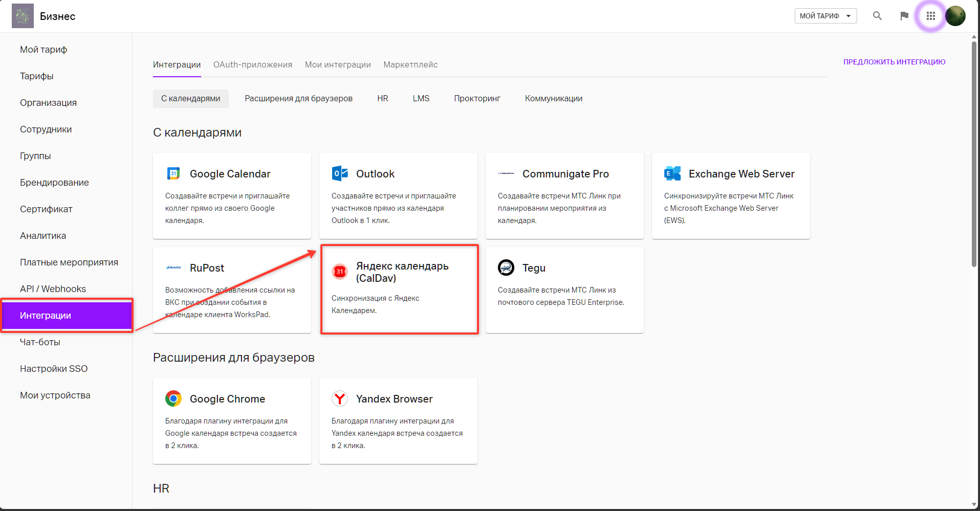Click the flag icon in the header
Screen dimensions: 980x511
pyautogui.click(x=904, y=16)
